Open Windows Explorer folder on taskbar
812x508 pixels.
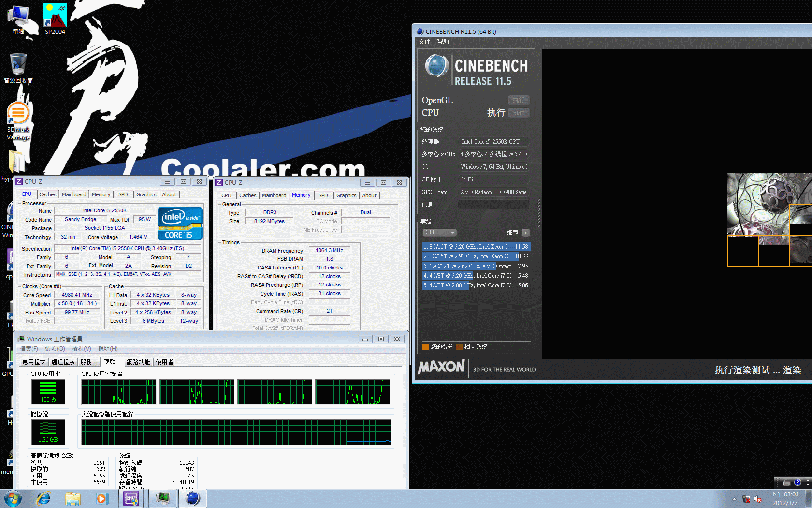[x=73, y=498]
